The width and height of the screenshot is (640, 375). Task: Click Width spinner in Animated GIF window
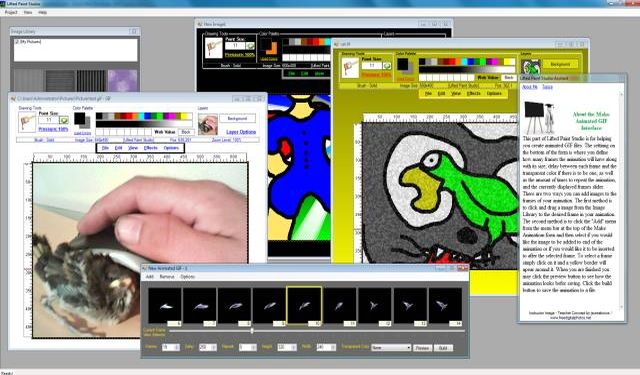pyautogui.click(x=326, y=347)
